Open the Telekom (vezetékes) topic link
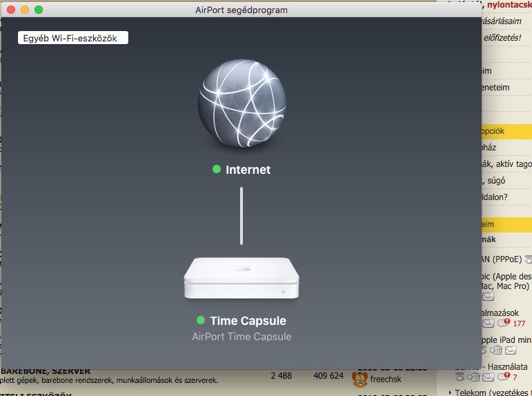 point(493,393)
